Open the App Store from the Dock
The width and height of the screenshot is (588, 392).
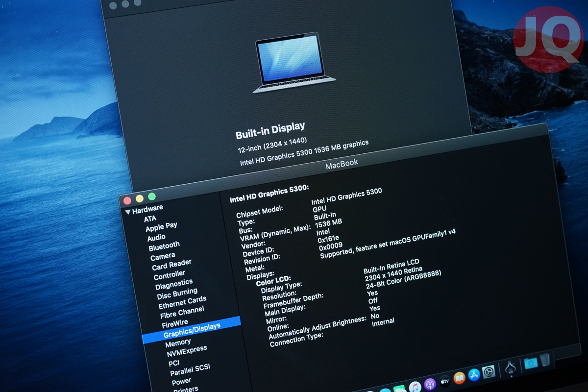[x=474, y=375]
